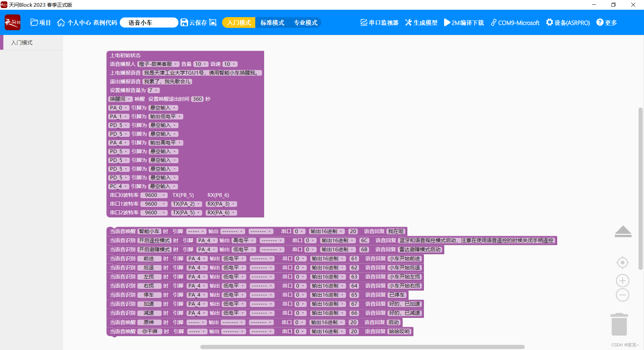This screenshot has height=350, width=644.
Task: Edit the reply text 好的，已减速
Action: tap(405, 313)
